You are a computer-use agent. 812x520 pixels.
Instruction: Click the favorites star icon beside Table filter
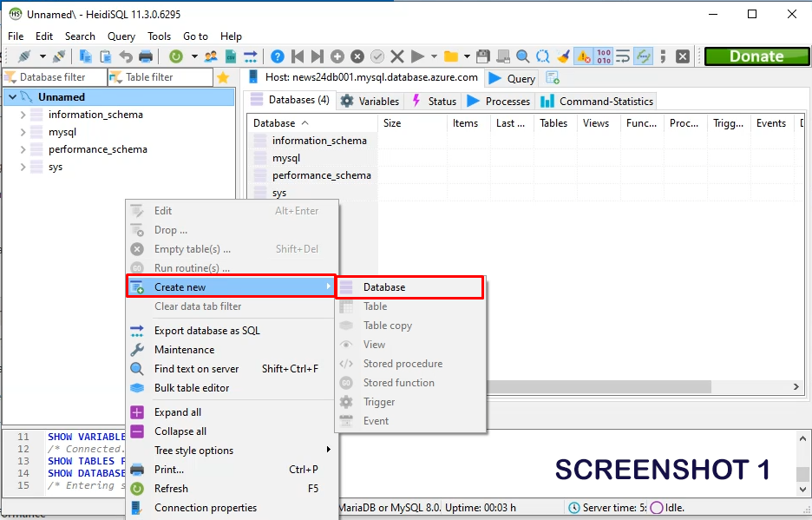tap(223, 77)
